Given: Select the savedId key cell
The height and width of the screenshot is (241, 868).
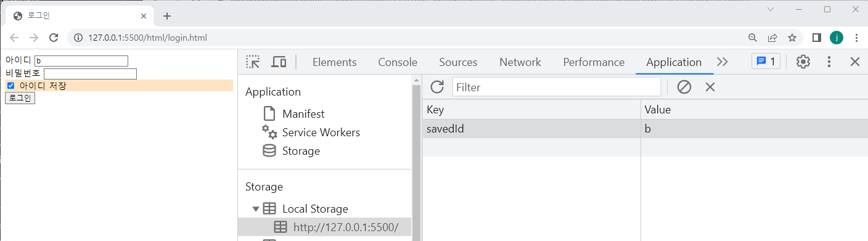Looking at the screenshot, I should pyautogui.click(x=531, y=129).
